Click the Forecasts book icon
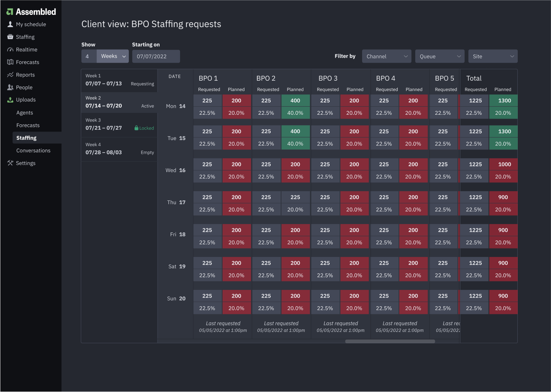This screenshot has height=392, width=551. (10, 62)
